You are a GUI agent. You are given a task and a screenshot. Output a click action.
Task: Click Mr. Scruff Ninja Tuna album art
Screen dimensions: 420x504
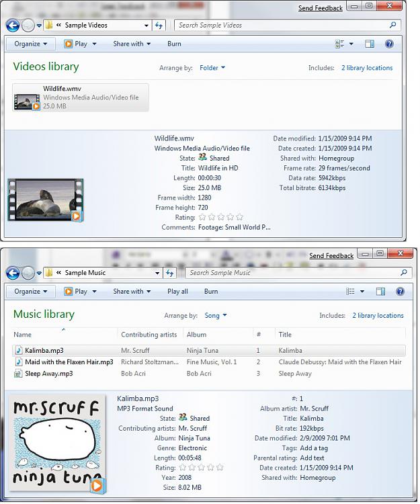[57, 444]
